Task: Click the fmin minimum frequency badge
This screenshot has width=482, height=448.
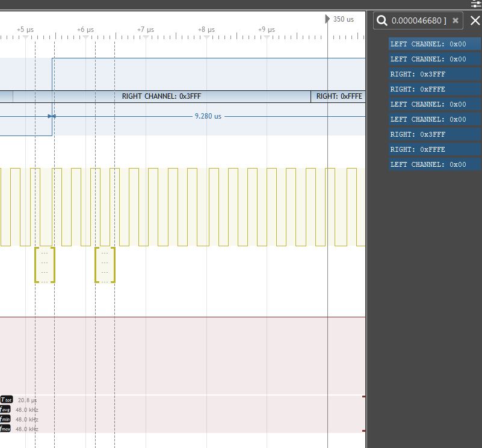Action: pyautogui.click(x=6, y=419)
